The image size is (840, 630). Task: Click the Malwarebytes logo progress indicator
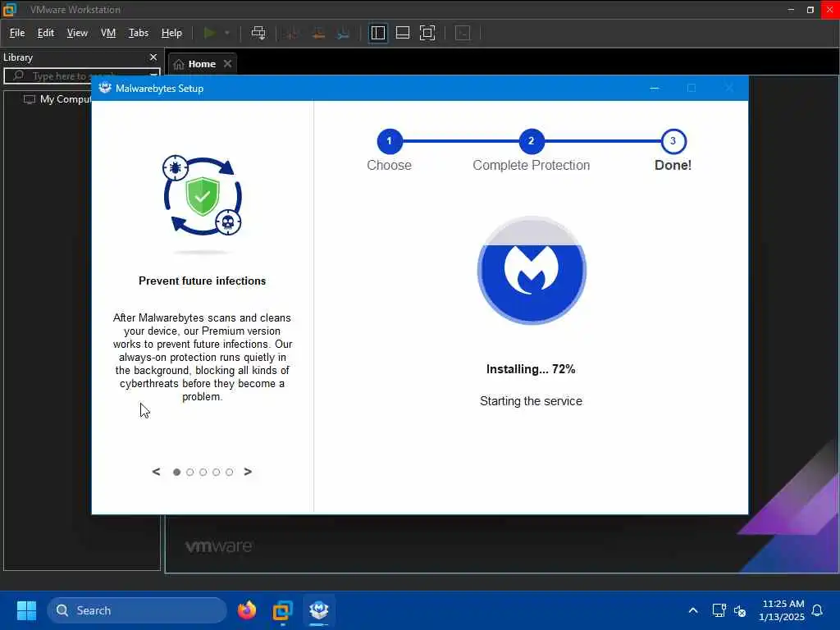pyautogui.click(x=532, y=271)
